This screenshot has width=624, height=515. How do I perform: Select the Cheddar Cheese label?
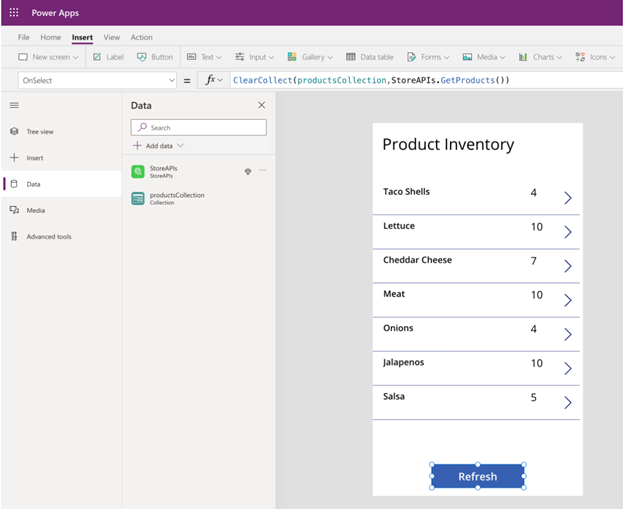(x=417, y=260)
